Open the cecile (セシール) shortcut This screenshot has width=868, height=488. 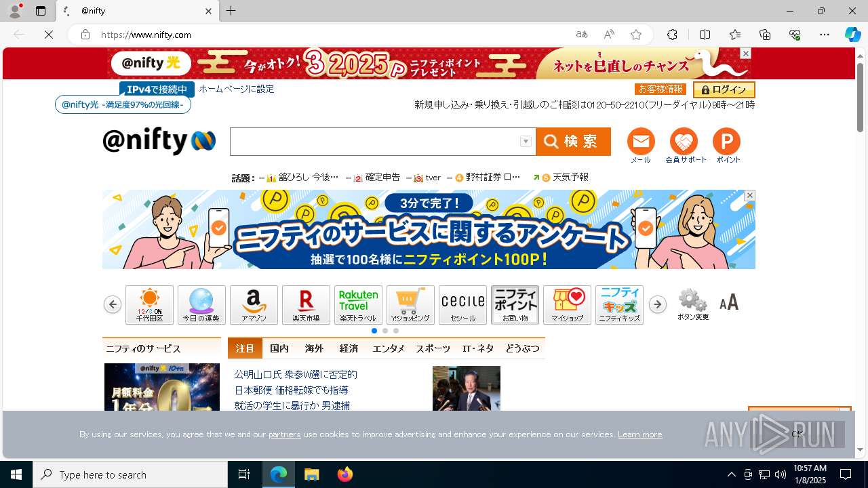click(462, 305)
